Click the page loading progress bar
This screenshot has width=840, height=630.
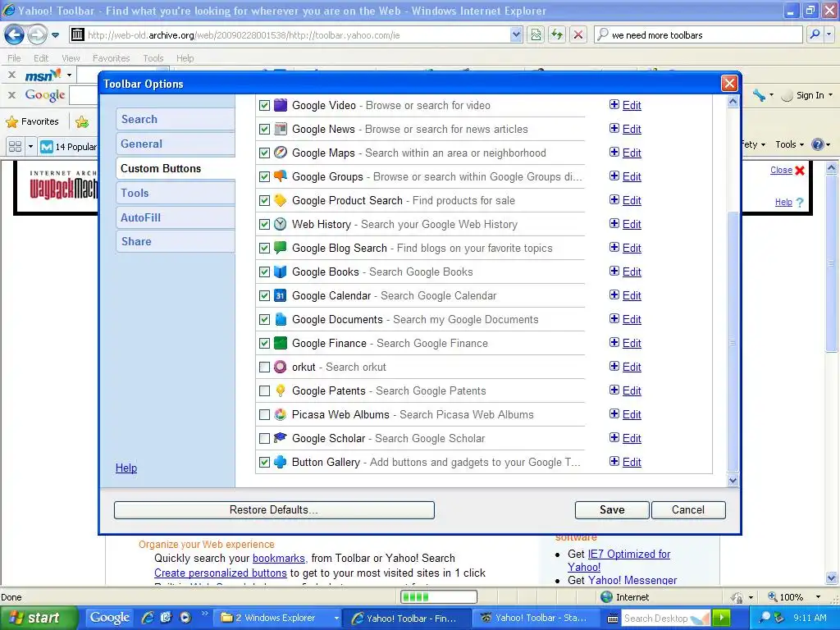[x=439, y=597]
